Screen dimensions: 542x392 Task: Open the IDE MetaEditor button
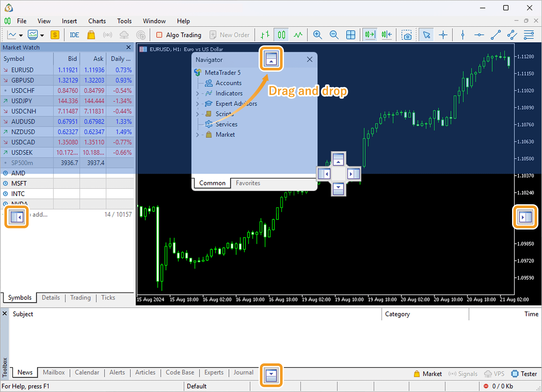tap(74, 35)
